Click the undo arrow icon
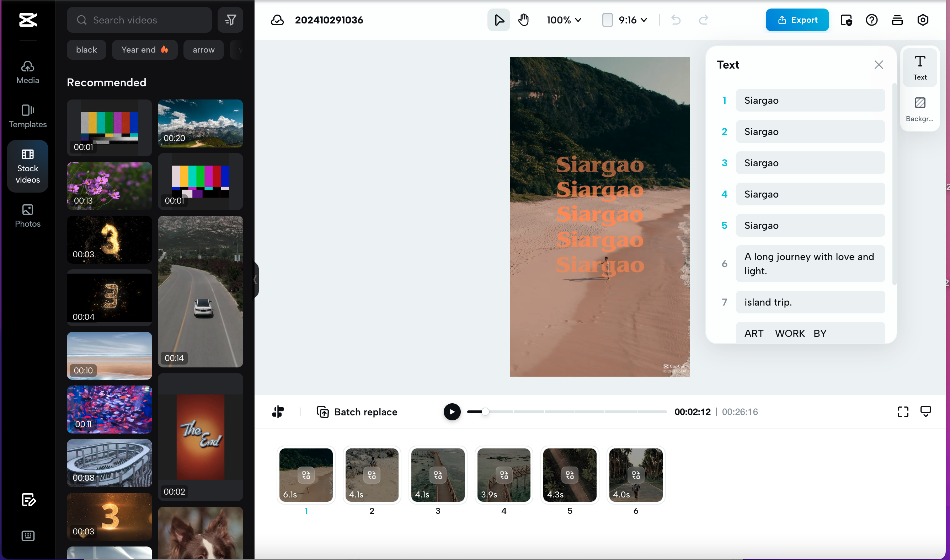The height and width of the screenshot is (560, 950). (676, 20)
